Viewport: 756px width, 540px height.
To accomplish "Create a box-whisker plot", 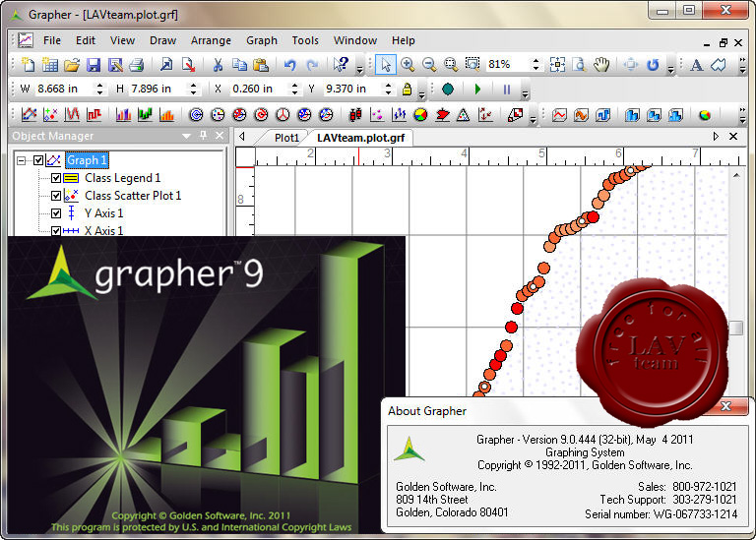I will click(x=355, y=115).
